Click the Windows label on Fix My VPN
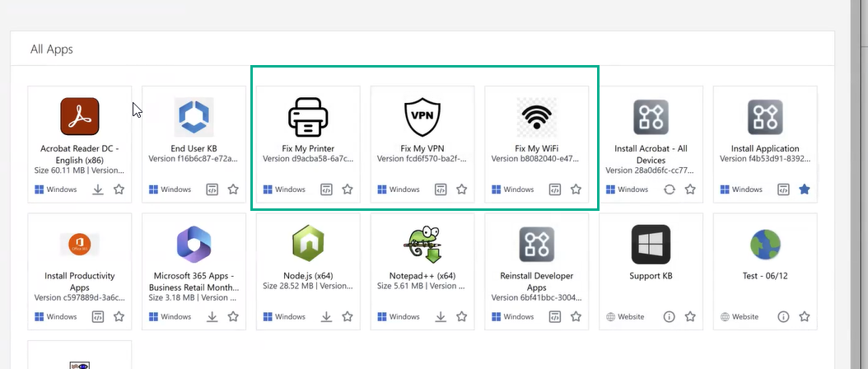The height and width of the screenshot is (369, 868). (404, 189)
